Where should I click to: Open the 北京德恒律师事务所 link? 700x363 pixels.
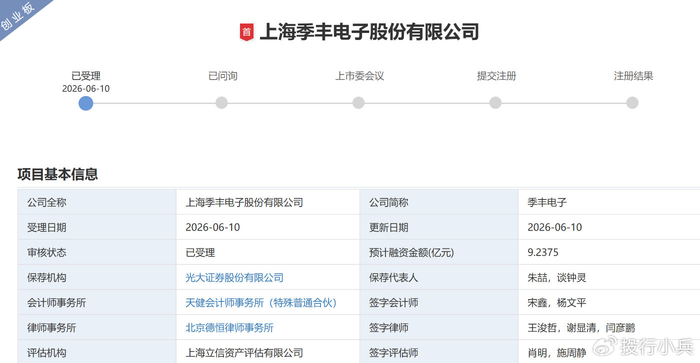click(x=229, y=328)
